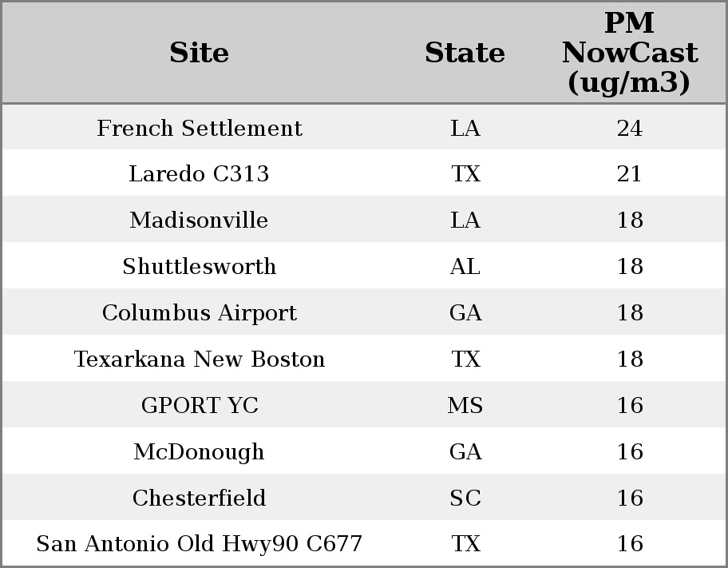Select the Laredo C313 site cell

(x=200, y=174)
